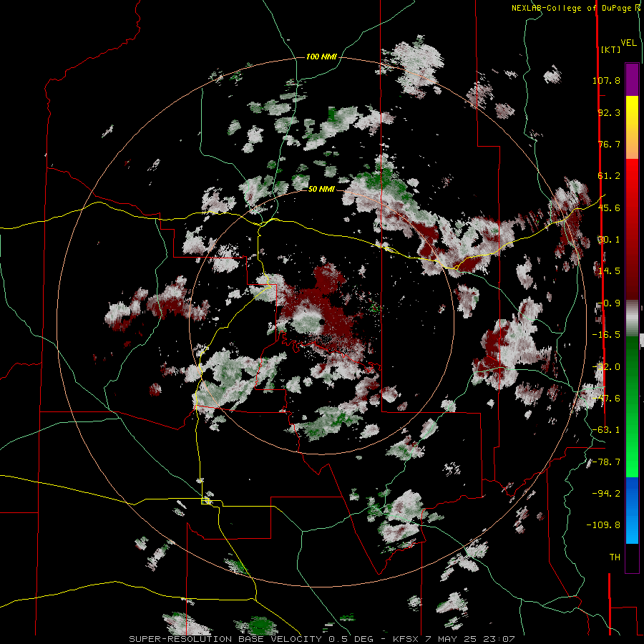Click the KFSX radar site black center dot
The width and height of the screenshot is (644, 644).
321,322
